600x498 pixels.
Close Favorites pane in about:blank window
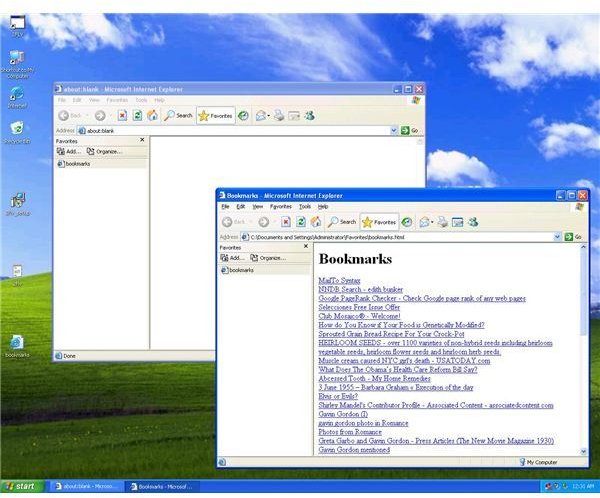pos(142,140)
